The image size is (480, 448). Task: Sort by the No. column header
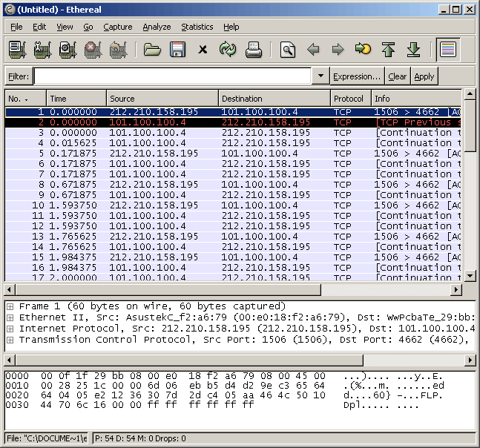click(x=25, y=99)
